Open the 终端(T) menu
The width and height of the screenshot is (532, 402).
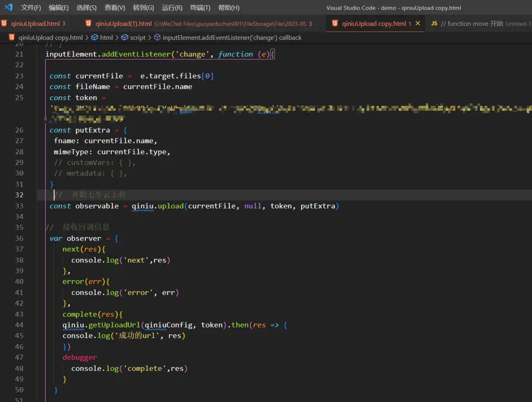click(200, 8)
